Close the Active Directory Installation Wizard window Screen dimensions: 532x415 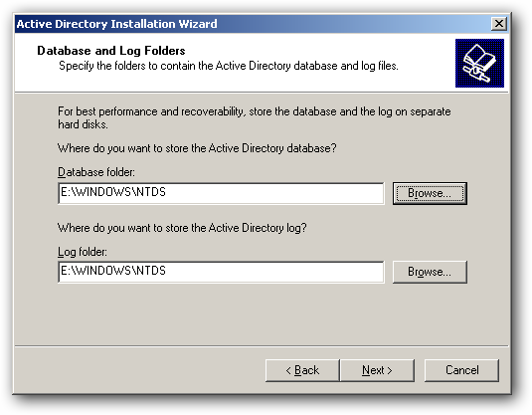coord(499,24)
